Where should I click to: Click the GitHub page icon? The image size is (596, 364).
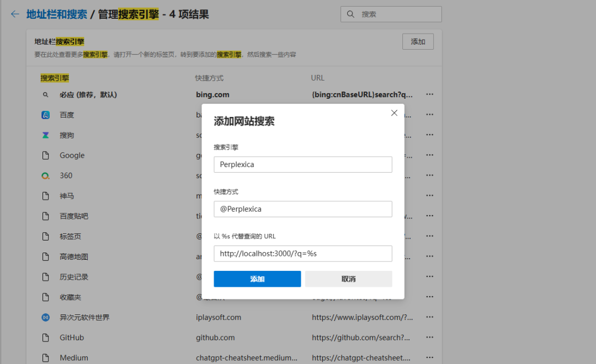coord(45,338)
